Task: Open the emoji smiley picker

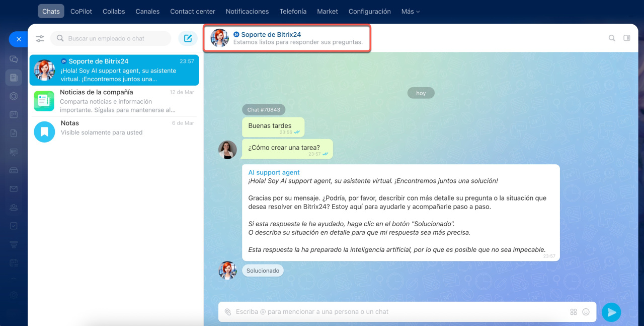Action: (586, 312)
